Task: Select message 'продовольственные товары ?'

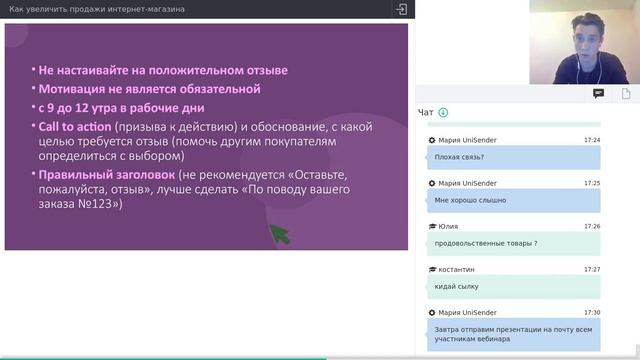Action: click(513, 243)
